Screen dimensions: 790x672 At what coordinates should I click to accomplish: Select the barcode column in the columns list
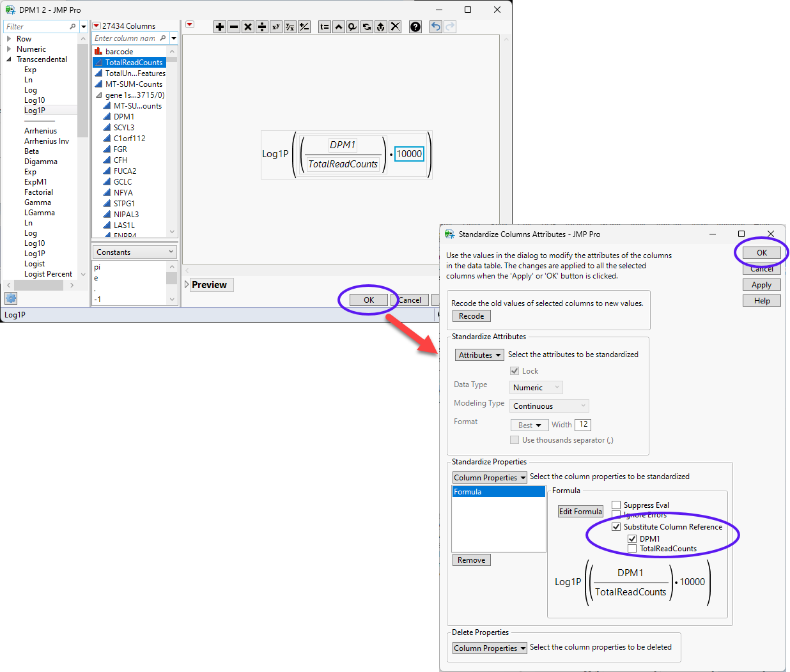coord(120,52)
